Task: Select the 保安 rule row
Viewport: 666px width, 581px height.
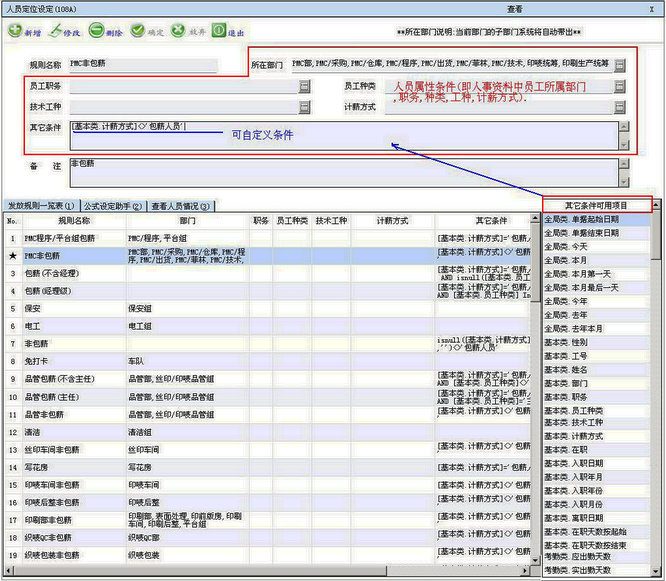Action: (x=268, y=308)
